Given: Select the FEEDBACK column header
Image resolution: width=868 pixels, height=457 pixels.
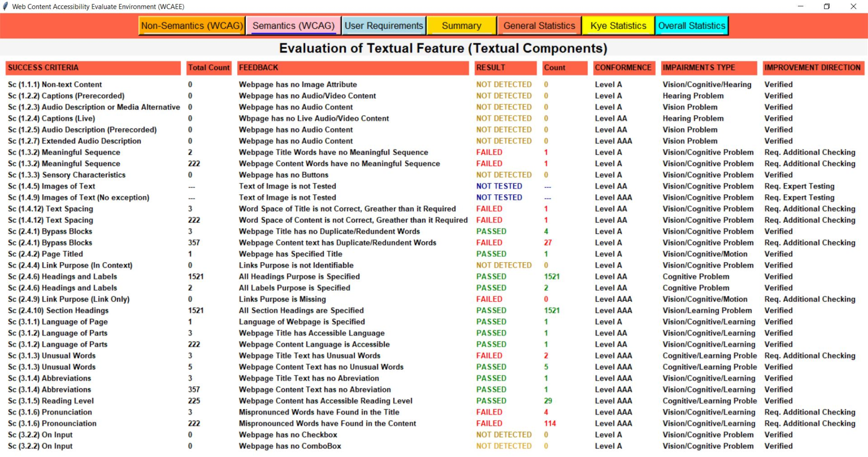Looking at the screenshot, I should click(353, 68).
